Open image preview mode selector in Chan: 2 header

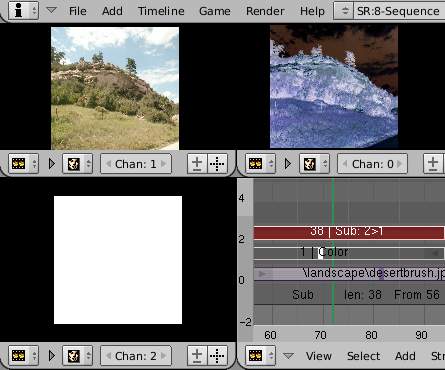(x=77, y=356)
